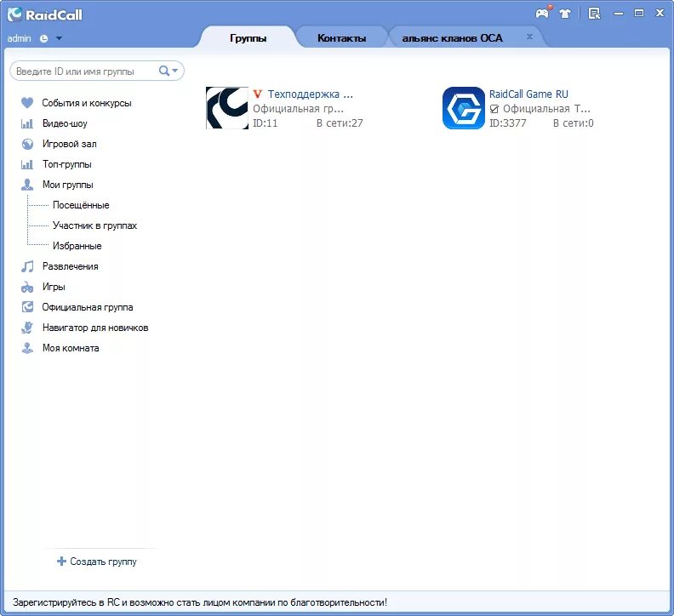Open Официальная группа section
674x616 pixels.
pos(88,307)
